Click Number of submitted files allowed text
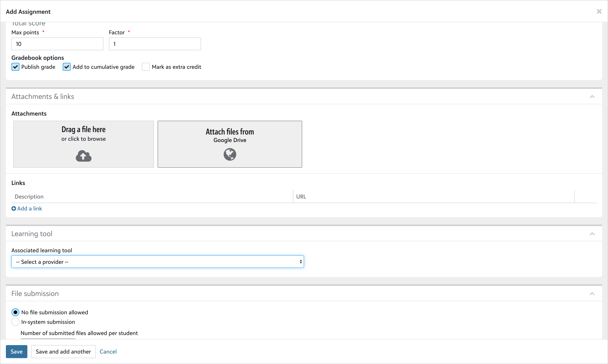Screen dimensions: 608x364 (79, 333)
